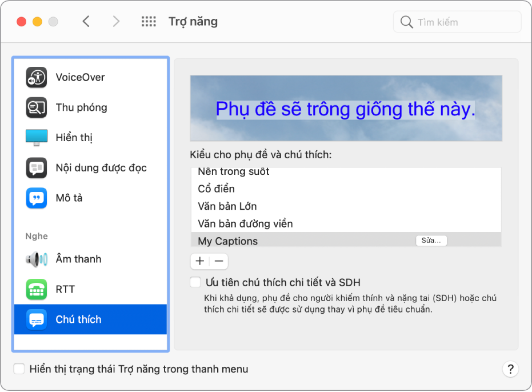The width and height of the screenshot is (532, 392).
Task: Open help using the question mark button
Action: tap(510, 369)
